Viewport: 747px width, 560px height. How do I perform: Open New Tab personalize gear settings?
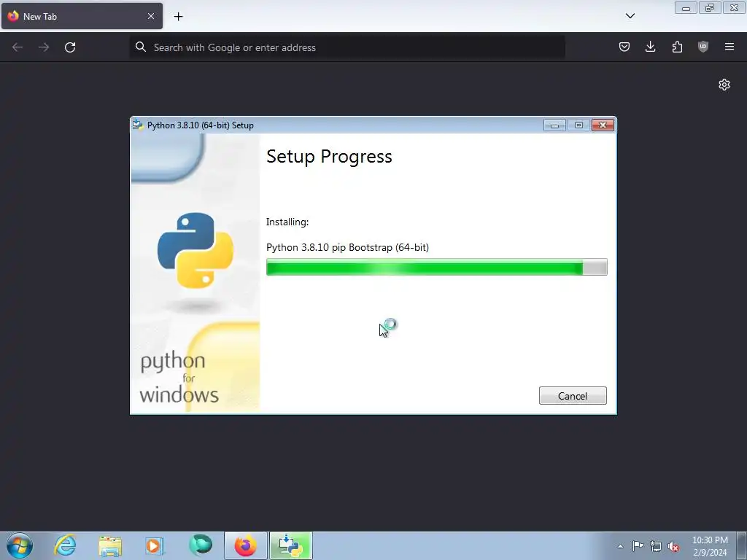(724, 85)
